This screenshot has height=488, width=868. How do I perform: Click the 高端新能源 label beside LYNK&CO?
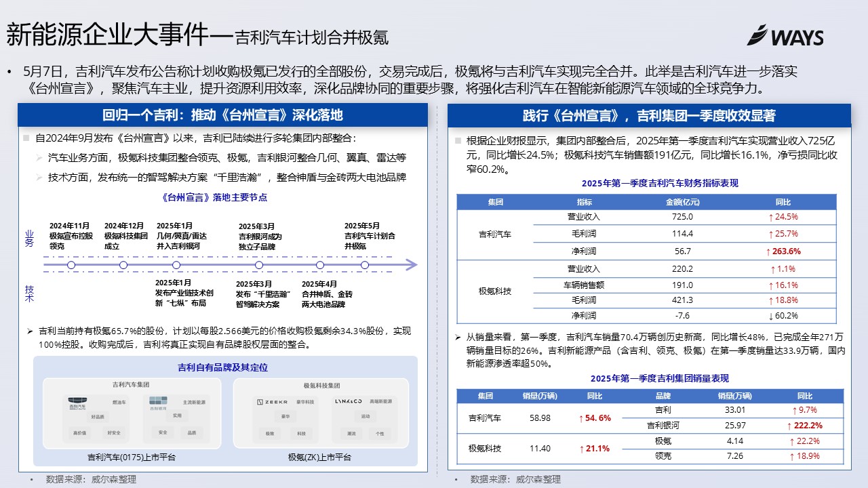click(x=382, y=402)
